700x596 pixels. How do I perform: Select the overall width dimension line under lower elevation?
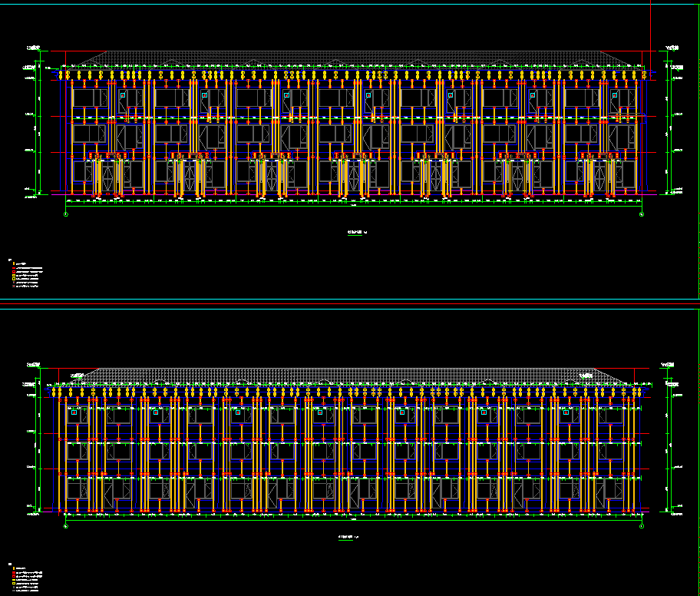coord(354,520)
